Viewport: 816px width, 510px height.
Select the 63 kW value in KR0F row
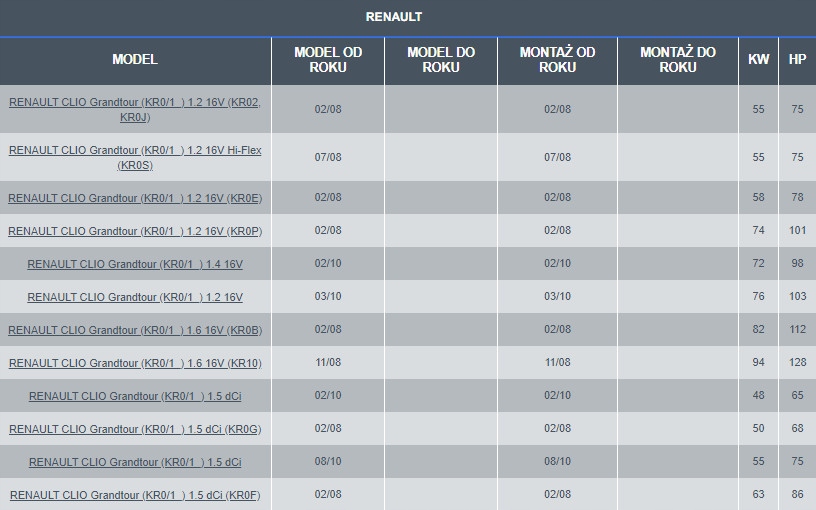click(758, 494)
